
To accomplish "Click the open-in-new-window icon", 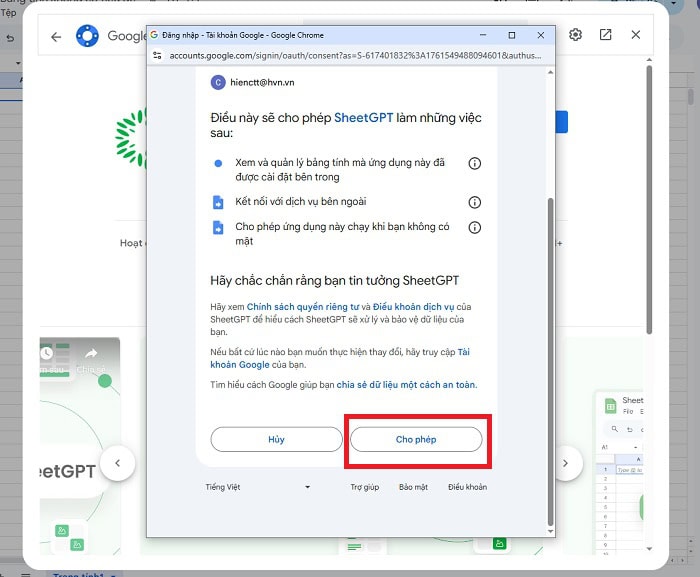I will [x=605, y=35].
